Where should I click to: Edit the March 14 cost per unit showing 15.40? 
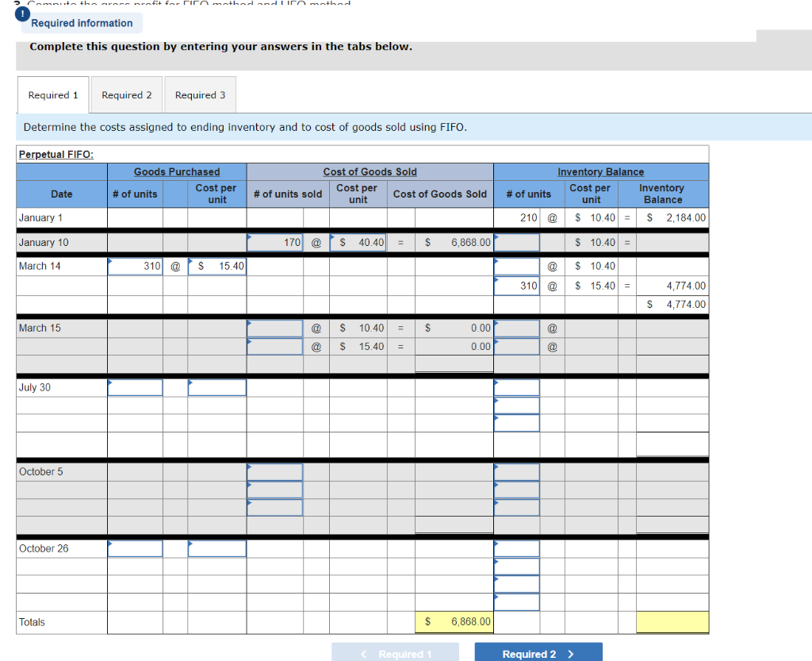click(216, 266)
